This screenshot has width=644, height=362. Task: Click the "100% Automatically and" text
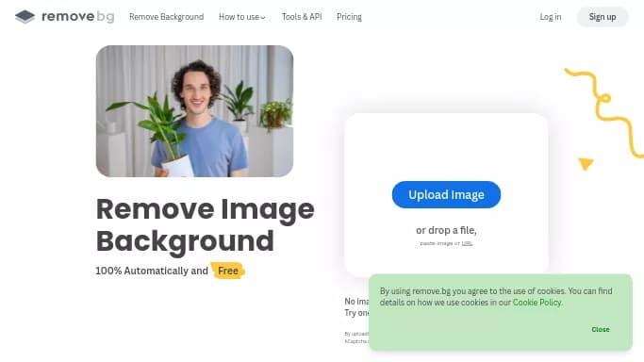[x=152, y=271]
